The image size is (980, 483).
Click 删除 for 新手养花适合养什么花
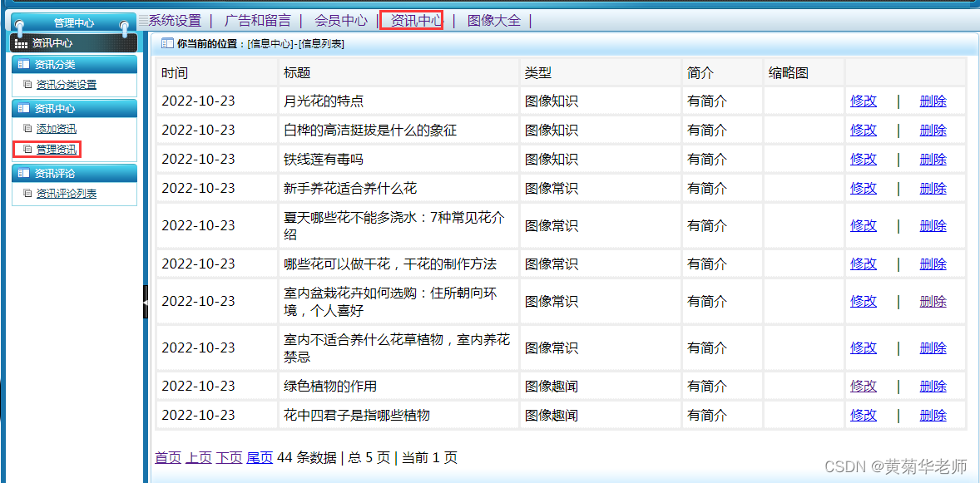click(933, 188)
